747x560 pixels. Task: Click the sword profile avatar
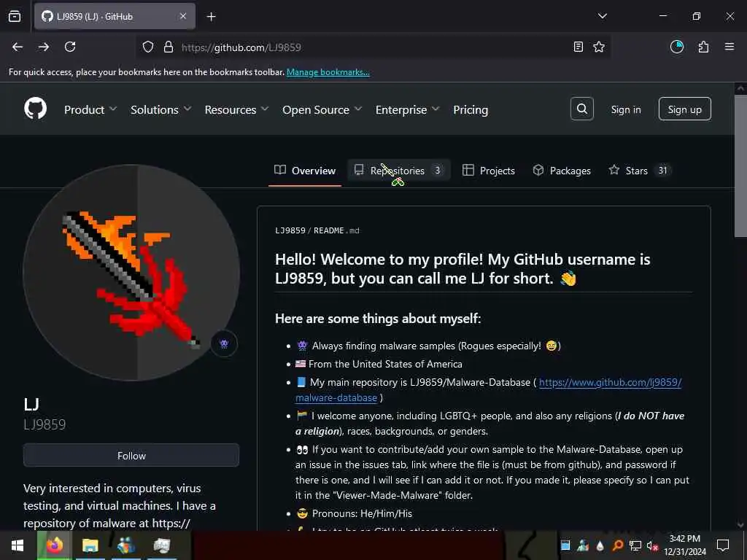click(x=131, y=273)
